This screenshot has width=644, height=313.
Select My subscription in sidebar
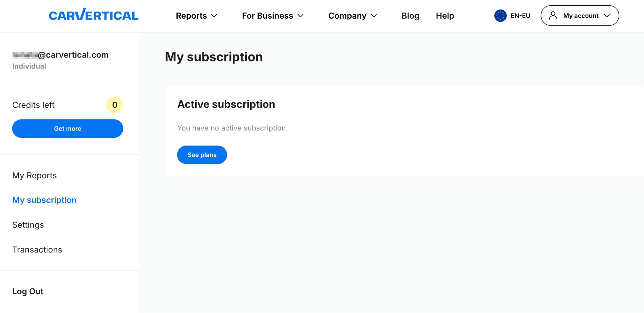point(44,200)
